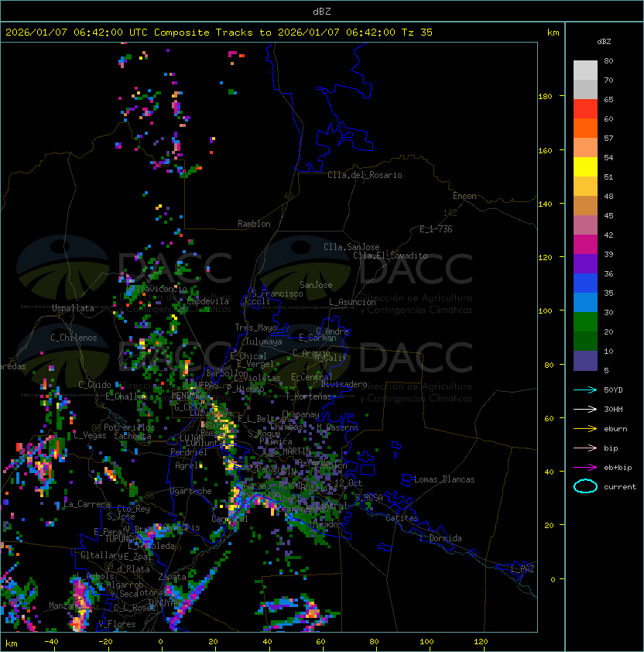The image size is (644, 652).
Task: Click the 'SanJose' map label
Action: (316, 285)
